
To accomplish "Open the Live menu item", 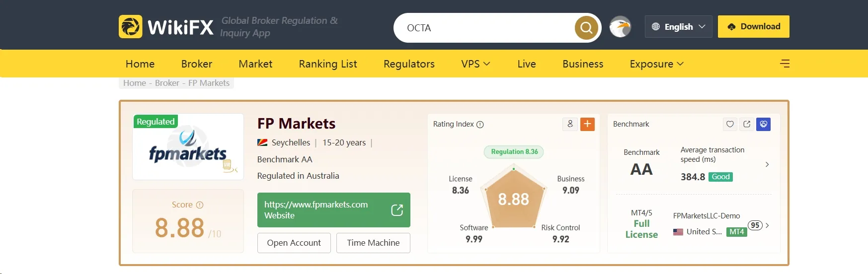I will [x=527, y=64].
